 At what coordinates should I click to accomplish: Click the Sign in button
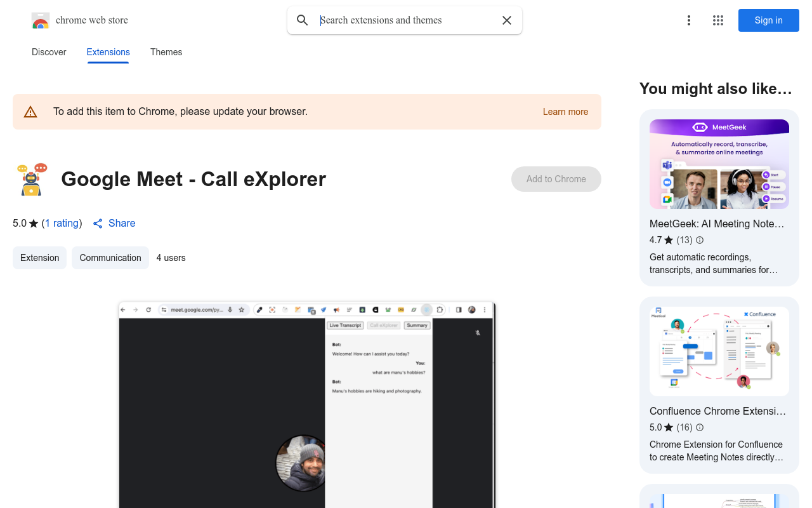point(768,20)
